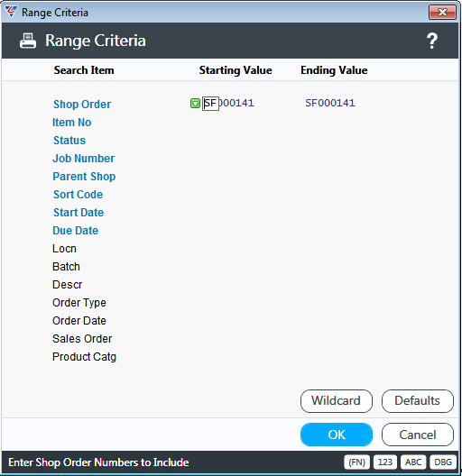The width and height of the screenshot is (462, 476).
Task: Select the Item No search item
Action: pos(71,123)
